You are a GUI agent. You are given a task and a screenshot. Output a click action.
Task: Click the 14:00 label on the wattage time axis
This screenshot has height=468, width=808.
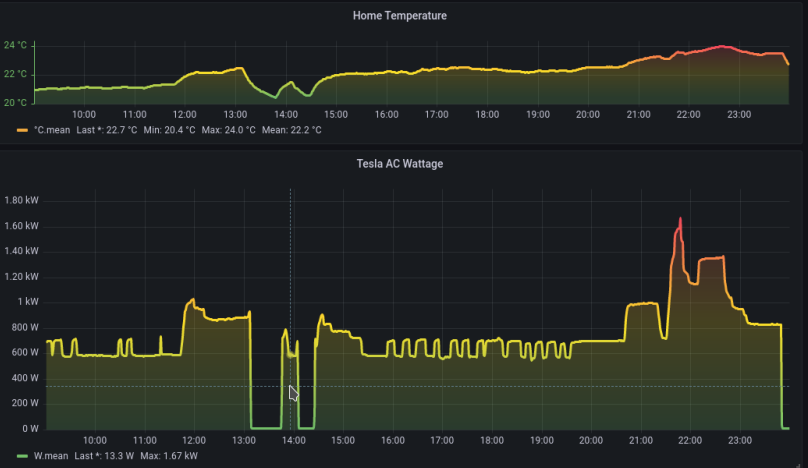(294, 440)
